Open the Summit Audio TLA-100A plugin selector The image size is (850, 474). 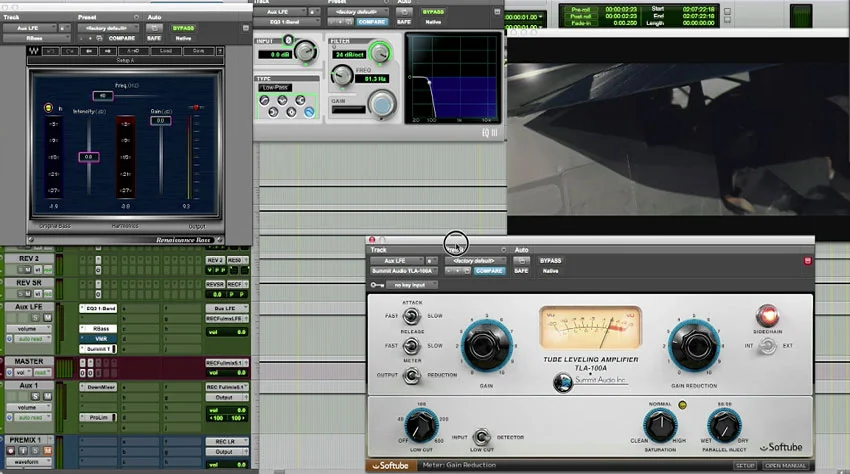point(404,271)
